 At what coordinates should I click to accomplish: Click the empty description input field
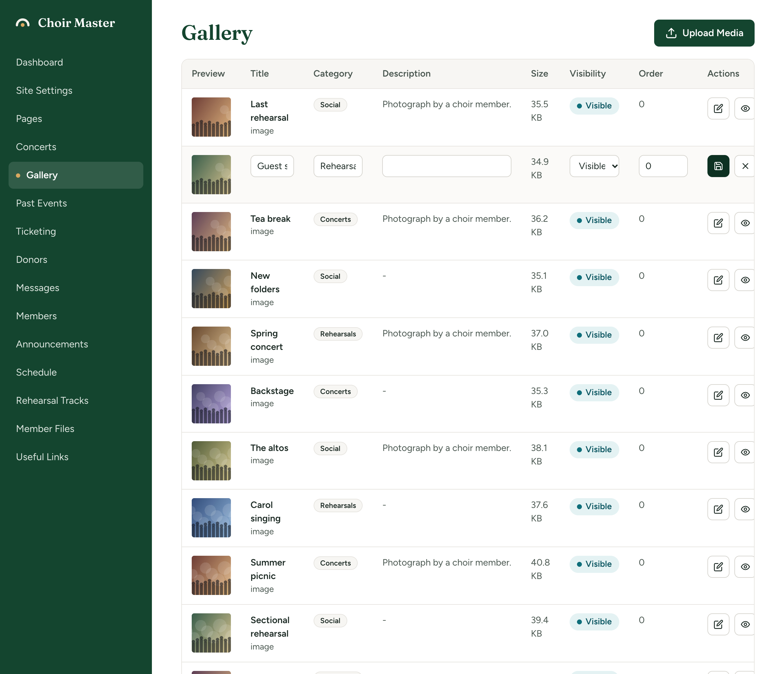(447, 166)
